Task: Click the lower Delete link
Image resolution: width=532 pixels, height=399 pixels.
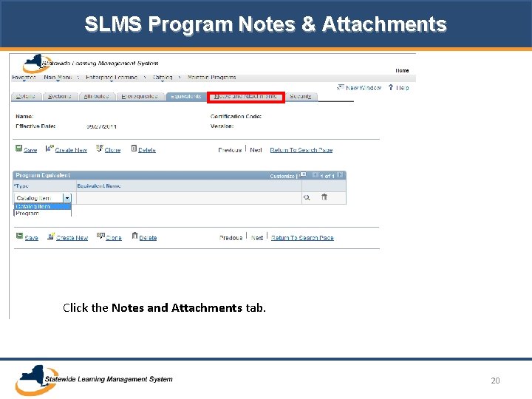Action: tap(148, 238)
